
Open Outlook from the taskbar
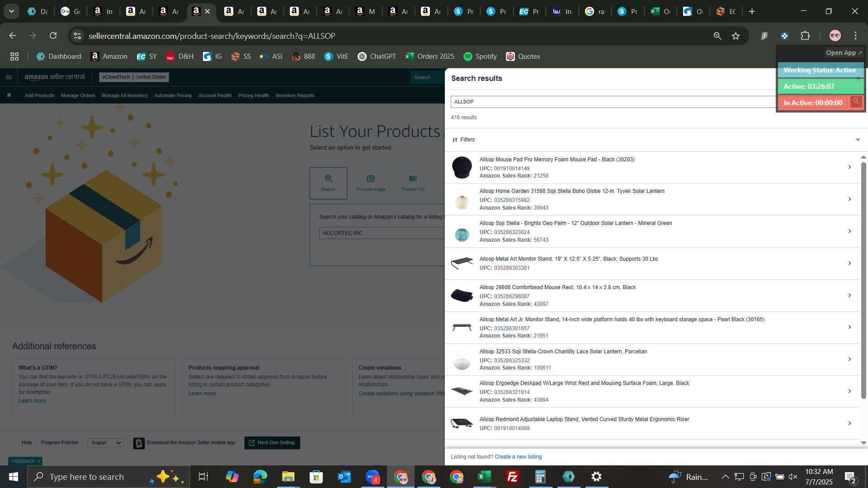(x=344, y=477)
